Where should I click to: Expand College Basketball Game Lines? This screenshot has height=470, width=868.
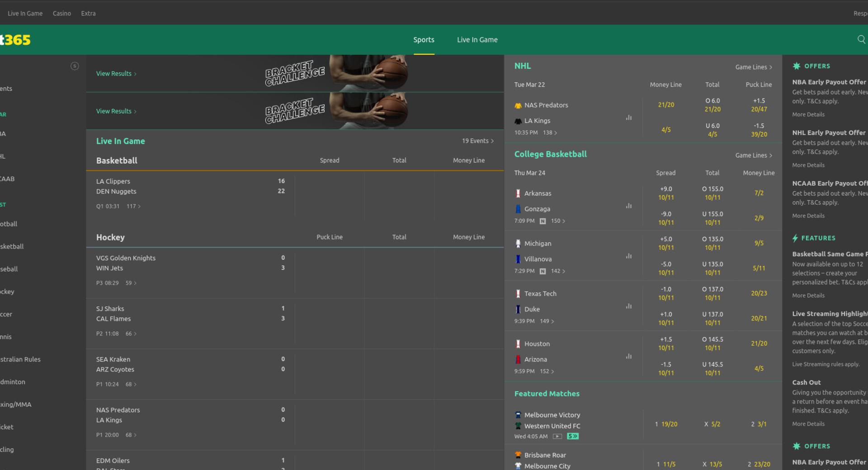pos(754,155)
